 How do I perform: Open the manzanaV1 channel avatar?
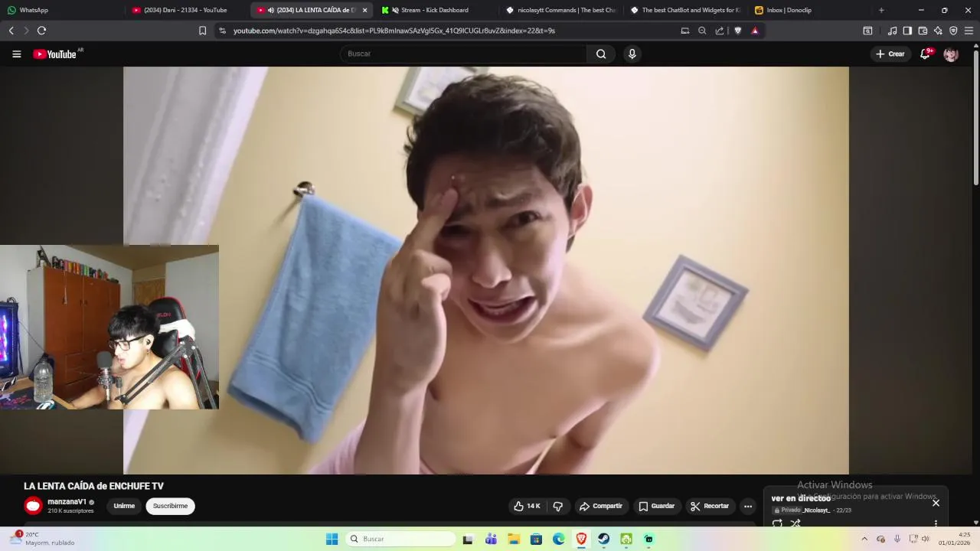[33, 506]
